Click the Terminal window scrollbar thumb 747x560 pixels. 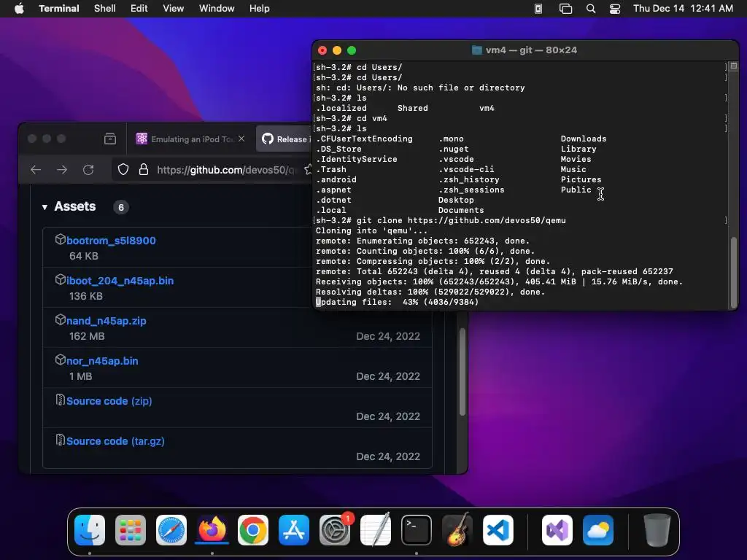pos(734,271)
